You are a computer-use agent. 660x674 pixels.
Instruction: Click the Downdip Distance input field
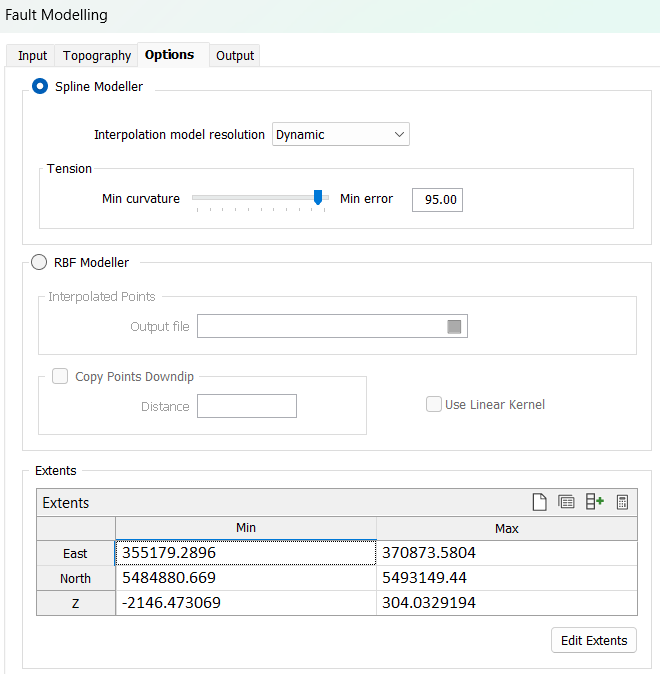click(x=247, y=406)
